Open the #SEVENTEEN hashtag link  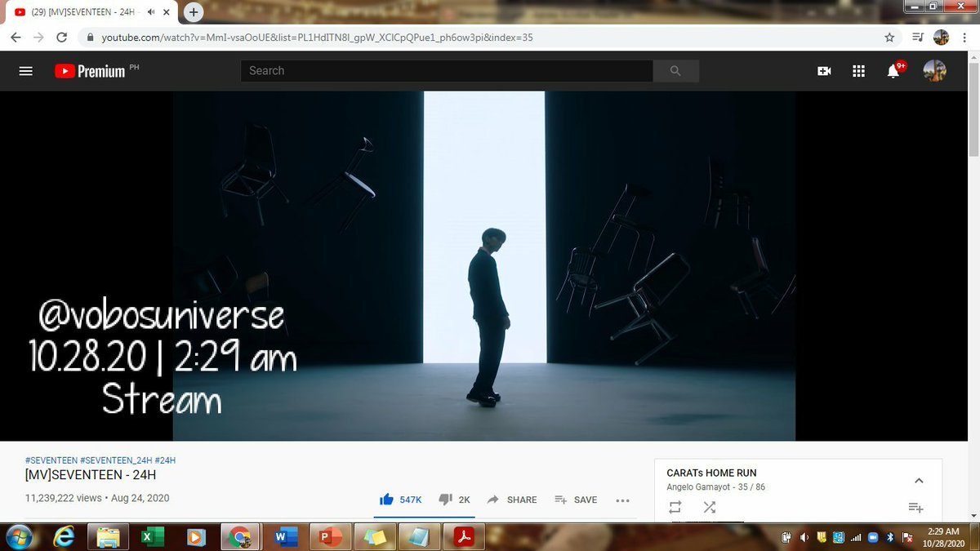coord(51,460)
